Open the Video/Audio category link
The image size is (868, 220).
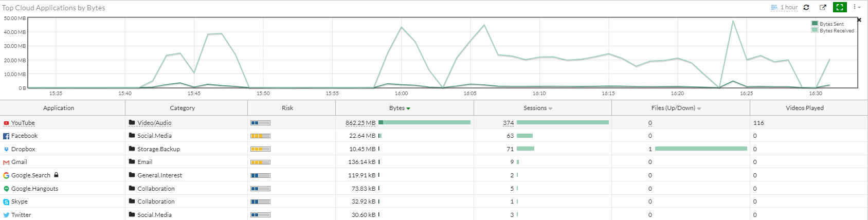point(154,123)
